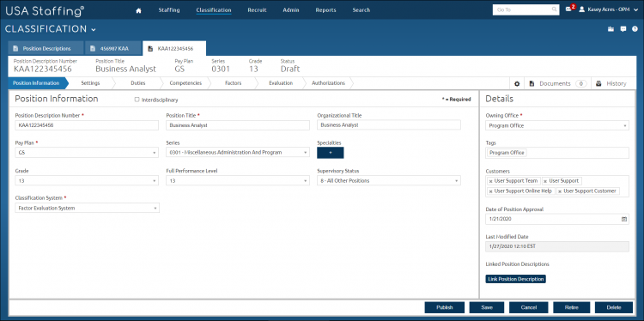
Task: Click the Cancel button
Action: [x=529, y=307]
